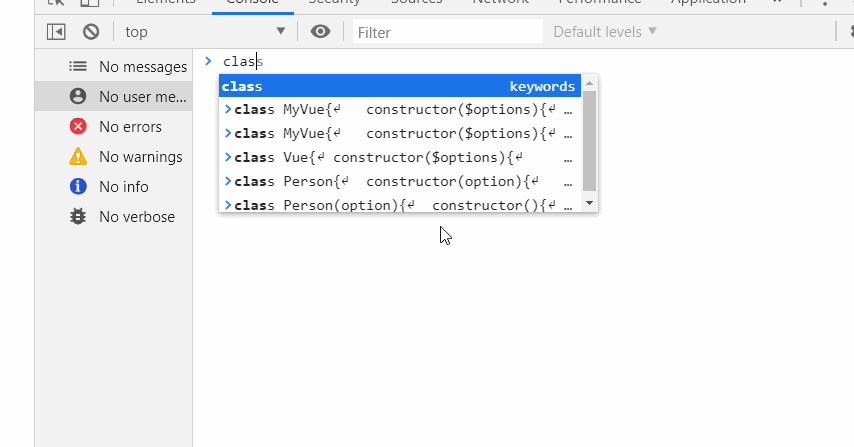
Task: Open the top context dropdown
Action: tap(205, 32)
